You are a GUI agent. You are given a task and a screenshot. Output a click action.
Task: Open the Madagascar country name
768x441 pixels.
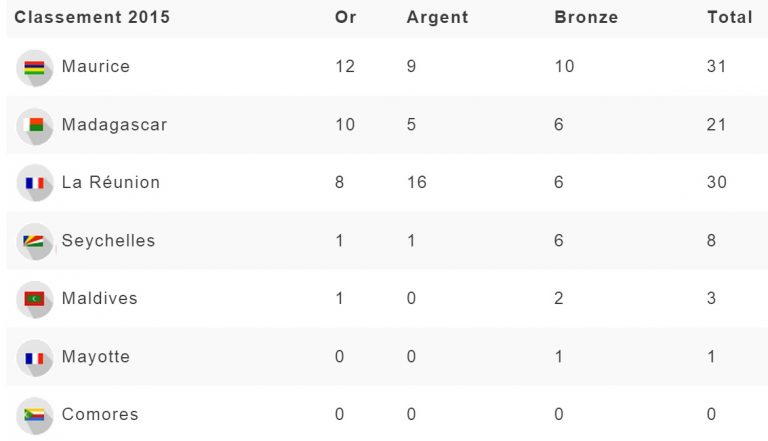pyautogui.click(x=114, y=125)
